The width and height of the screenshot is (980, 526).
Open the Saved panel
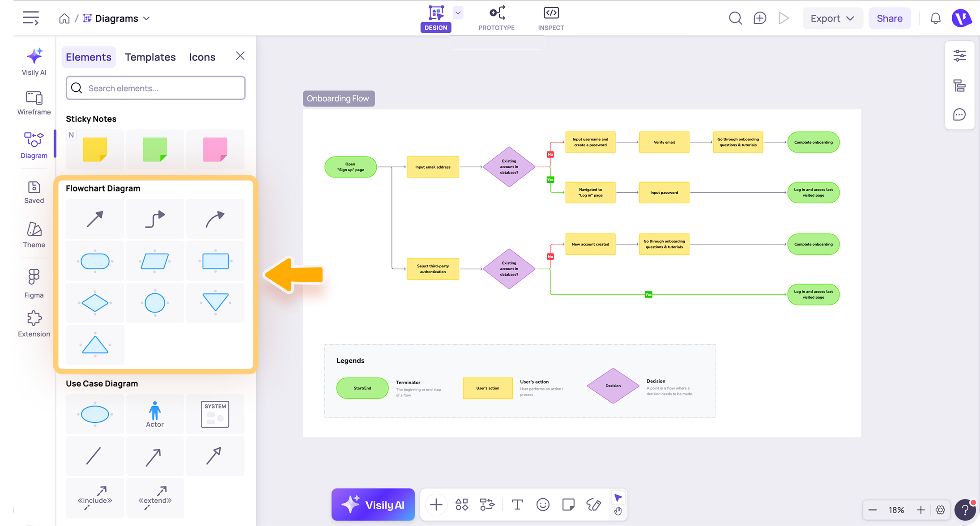pos(34,192)
